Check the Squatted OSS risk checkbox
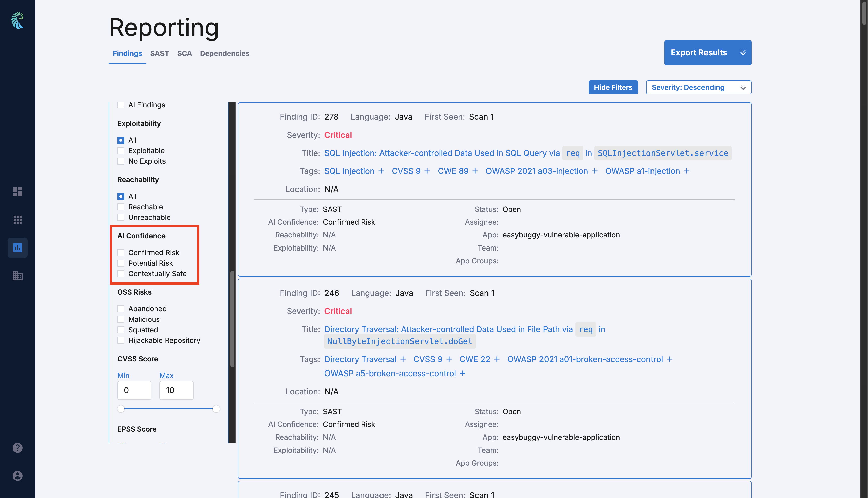The width and height of the screenshot is (868, 498). click(121, 330)
